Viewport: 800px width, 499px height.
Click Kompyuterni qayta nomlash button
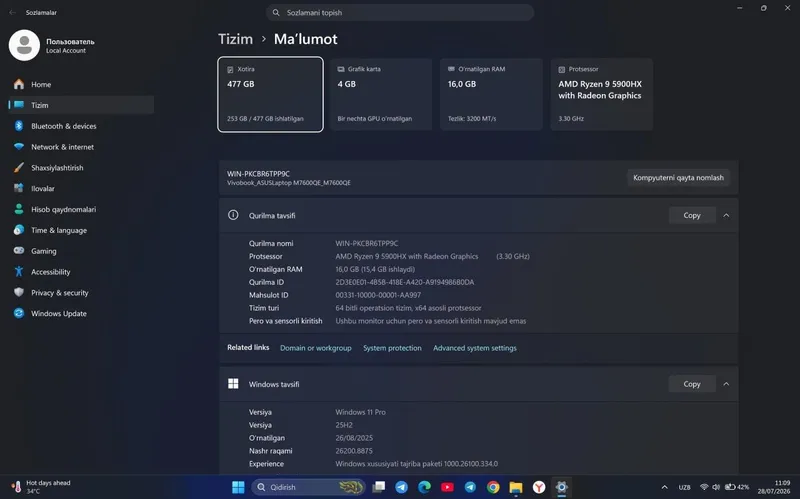point(679,178)
